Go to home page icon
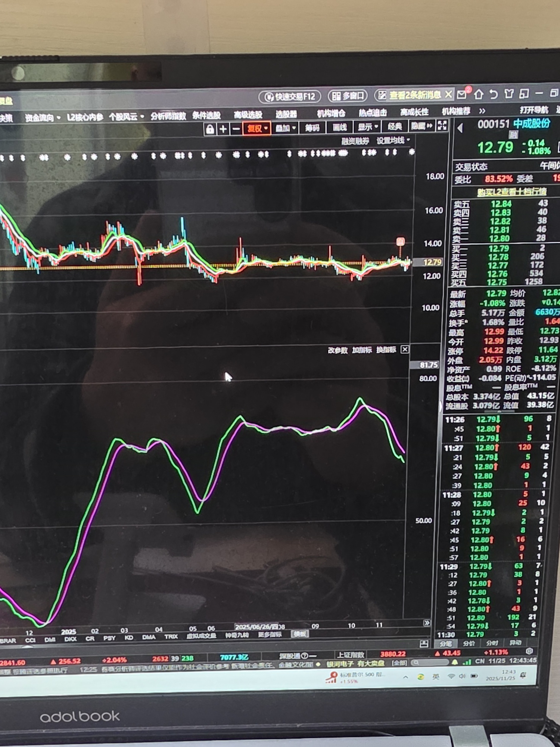 pos(479,94)
